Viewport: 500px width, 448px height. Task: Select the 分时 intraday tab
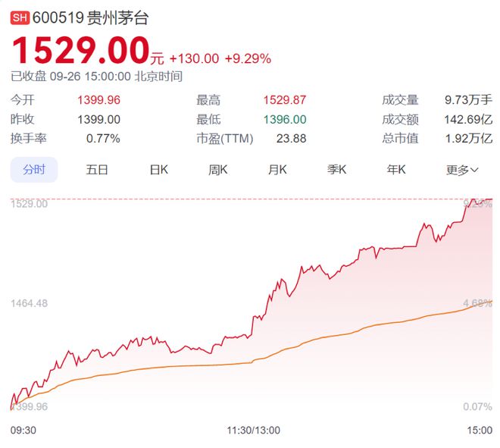point(34,170)
